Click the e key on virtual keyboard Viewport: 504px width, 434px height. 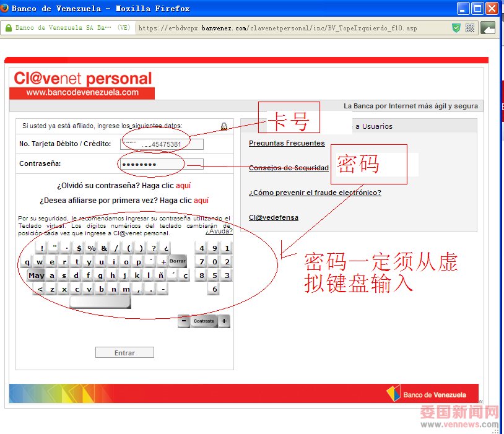tap(52, 262)
